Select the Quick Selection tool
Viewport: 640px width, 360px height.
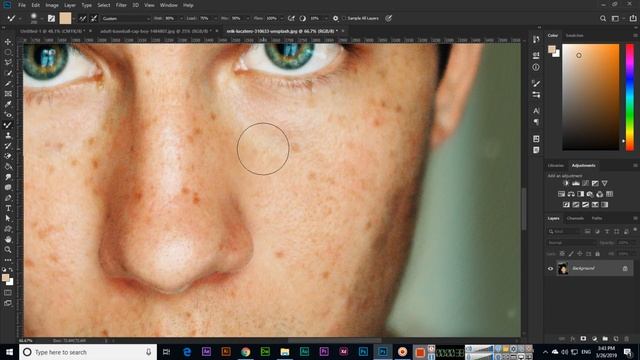tap(8, 73)
